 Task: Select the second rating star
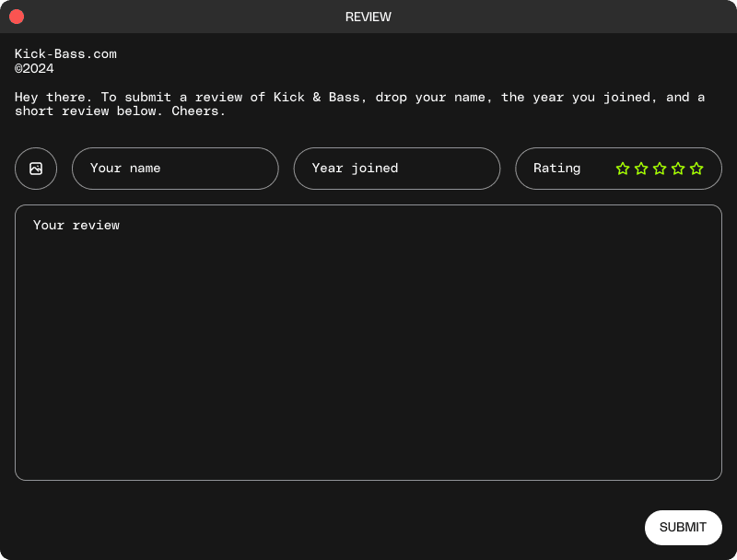(x=641, y=169)
